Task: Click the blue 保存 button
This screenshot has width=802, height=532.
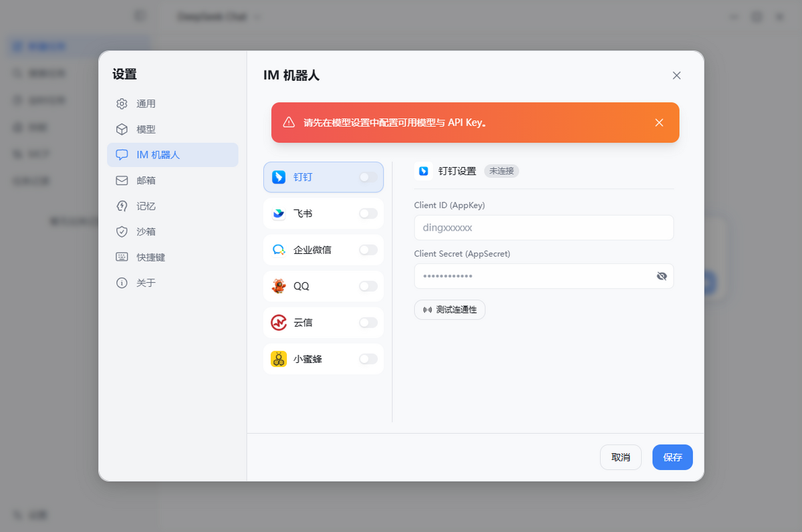Action: pos(672,457)
